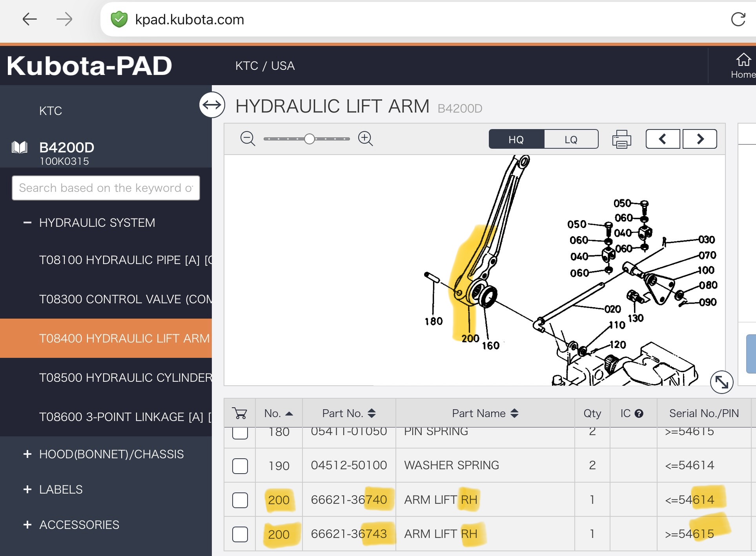The image size is (756, 556).
Task: Select the WASHER SPRING row checkbox
Action: tap(240, 466)
